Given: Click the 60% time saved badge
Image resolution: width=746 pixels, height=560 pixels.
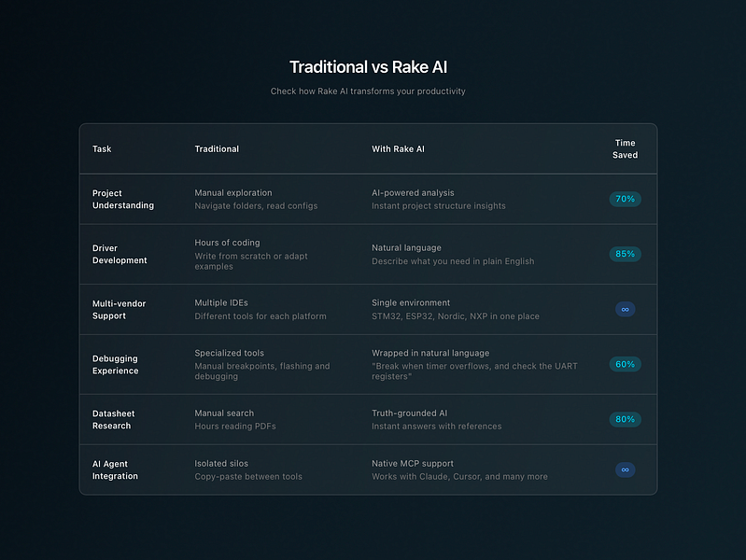Looking at the screenshot, I should tap(625, 364).
